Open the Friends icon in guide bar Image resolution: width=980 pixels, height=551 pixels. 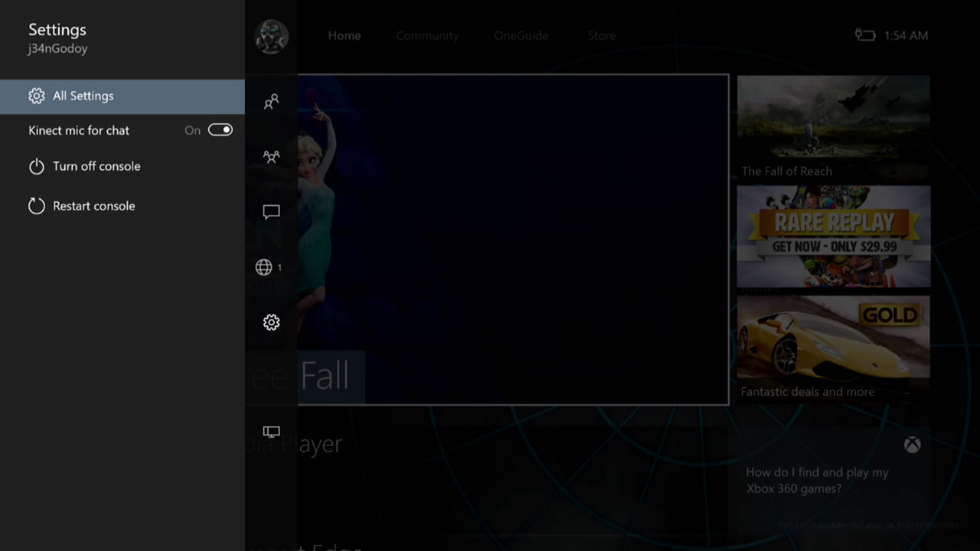click(271, 102)
